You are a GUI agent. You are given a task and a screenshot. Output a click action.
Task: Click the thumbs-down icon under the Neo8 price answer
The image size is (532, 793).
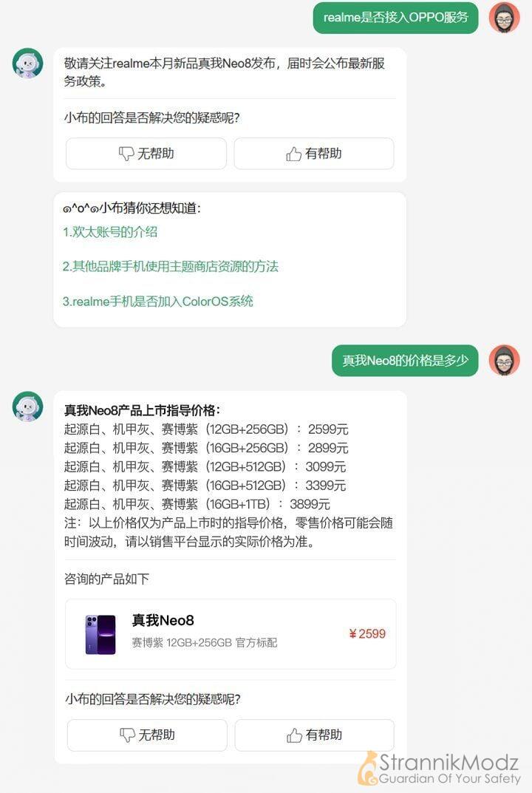click(127, 735)
